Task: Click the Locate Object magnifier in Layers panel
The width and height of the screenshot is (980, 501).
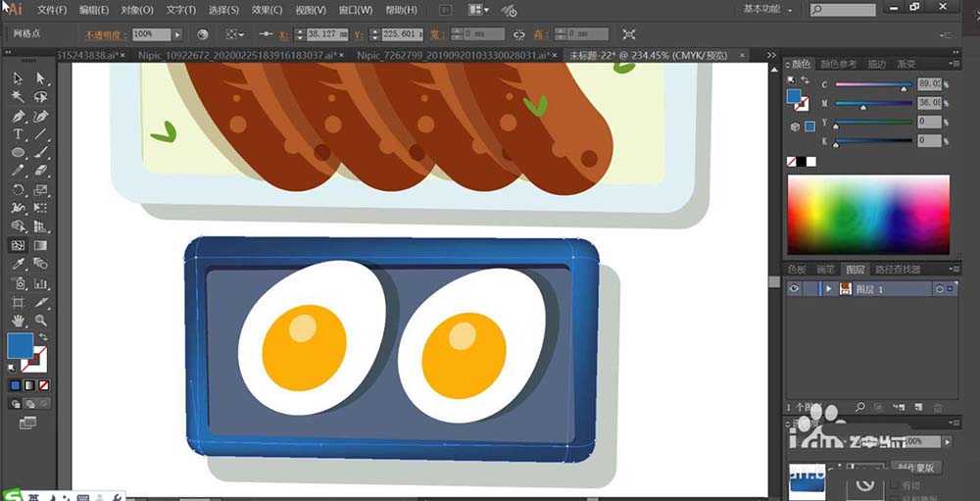Action: 860,407
